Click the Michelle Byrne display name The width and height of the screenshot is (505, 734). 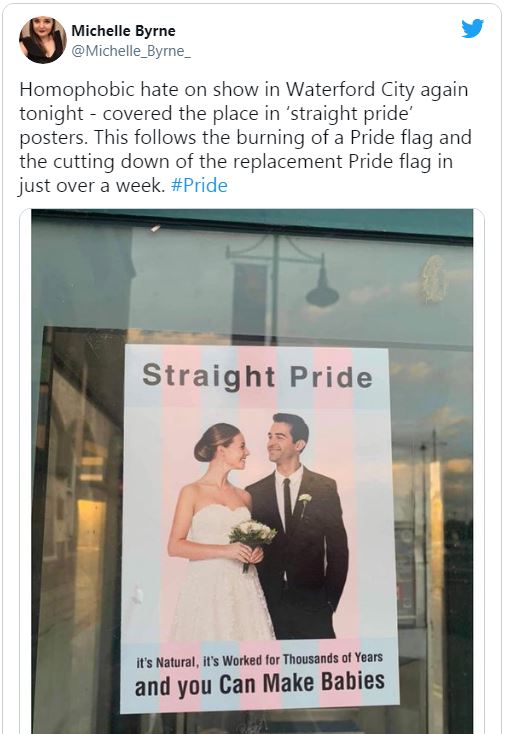[124, 31]
